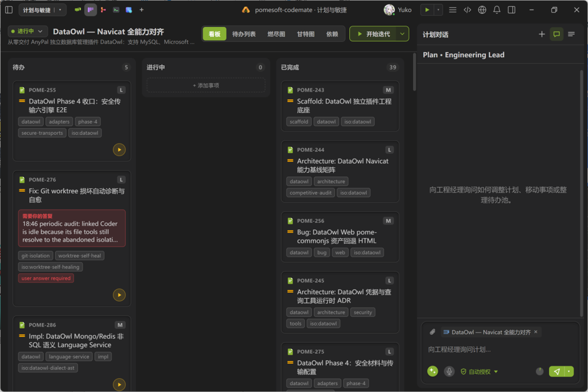Switch to the 待办列表 tab
Viewport: 588px width, 392px height.
tap(244, 34)
